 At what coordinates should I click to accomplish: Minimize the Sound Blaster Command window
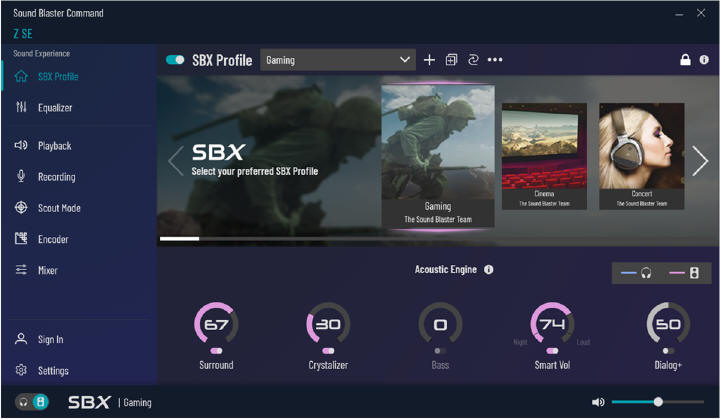pyautogui.click(x=679, y=14)
